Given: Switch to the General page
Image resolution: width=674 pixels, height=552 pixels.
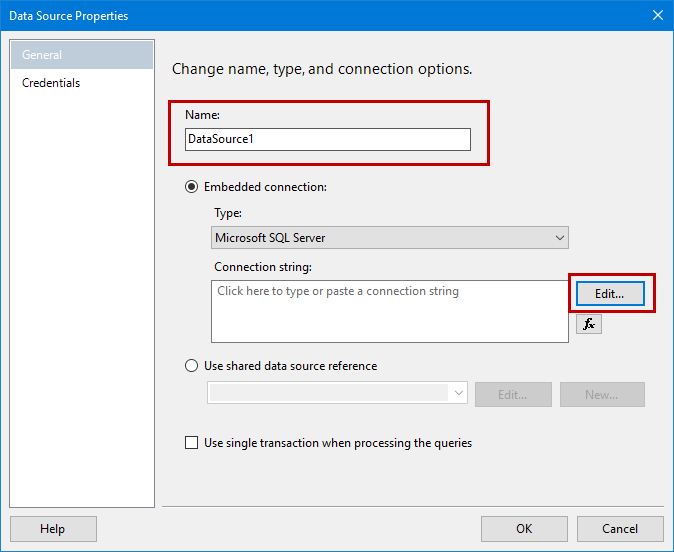Looking at the screenshot, I should (82, 55).
